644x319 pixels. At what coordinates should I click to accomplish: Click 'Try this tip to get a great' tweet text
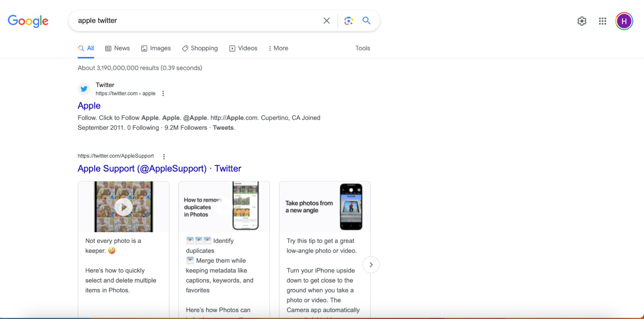pos(321,246)
